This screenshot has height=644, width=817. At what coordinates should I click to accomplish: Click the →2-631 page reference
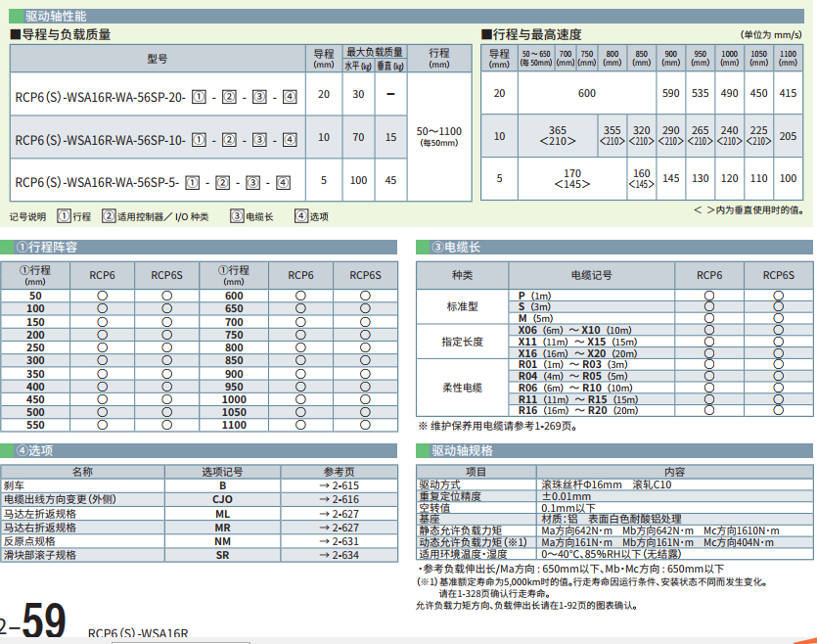[340, 541]
